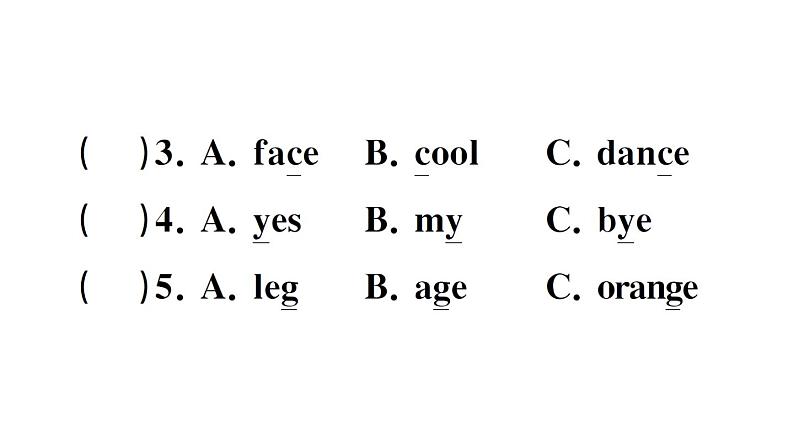The height and width of the screenshot is (447, 794).
Task: Select the word my in question 4
Action: [438, 223]
